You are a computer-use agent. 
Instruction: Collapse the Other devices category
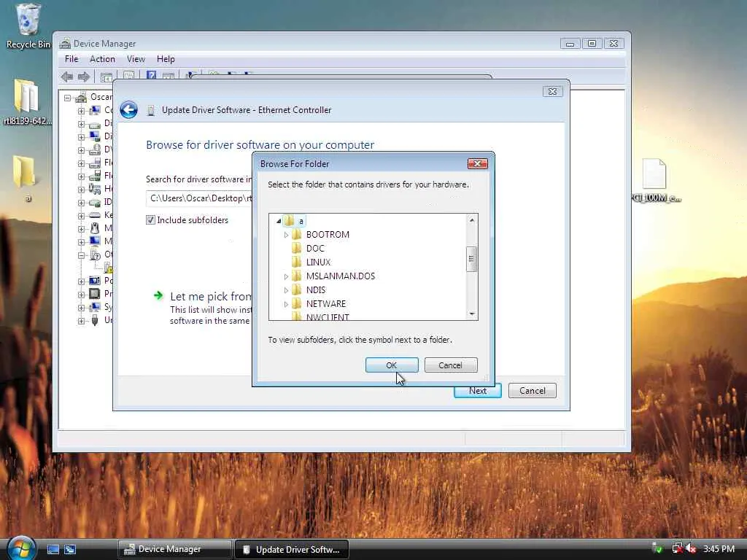(x=82, y=255)
